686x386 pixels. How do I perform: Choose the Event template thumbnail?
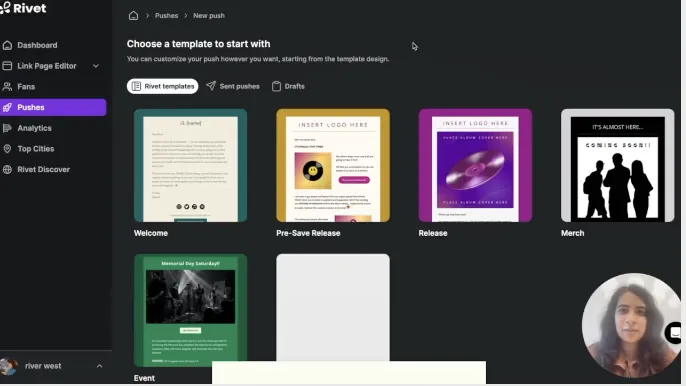pyautogui.click(x=190, y=310)
